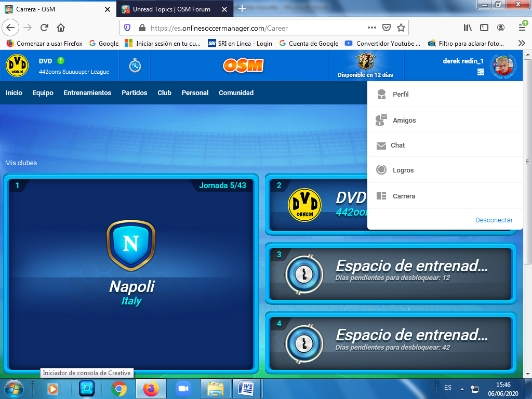The width and height of the screenshot is (532, 399).
Task: Open the Club menu
Action: pyautogui.click(x=164, y=92)
